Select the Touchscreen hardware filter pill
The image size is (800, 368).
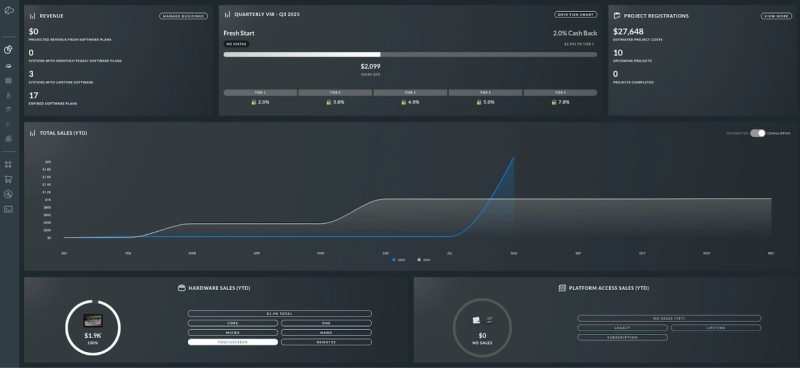point(233,342)
